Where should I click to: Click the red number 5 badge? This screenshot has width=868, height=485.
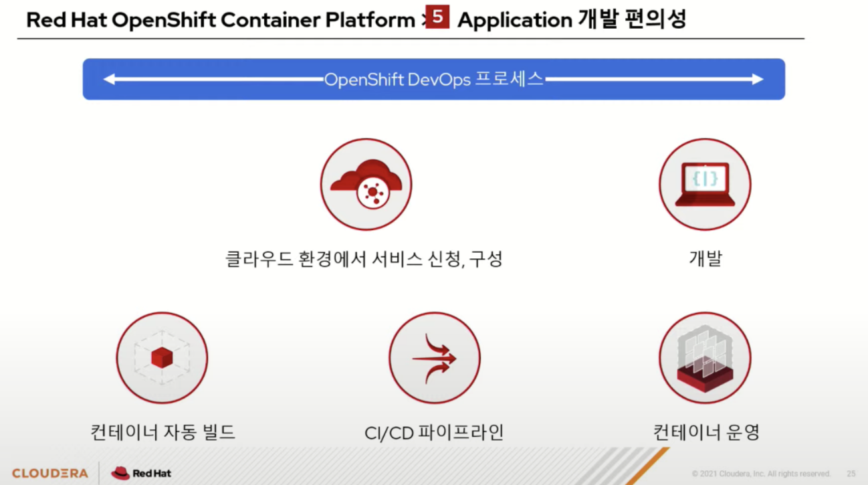pos(437,18)
